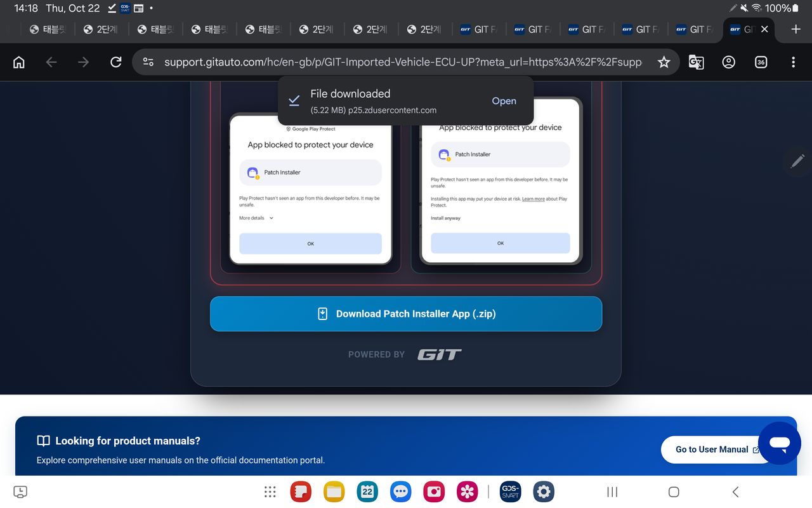Select 'Looking for product manuals?' heading
This screenshot has width=812, height=508.
point(128,441)
